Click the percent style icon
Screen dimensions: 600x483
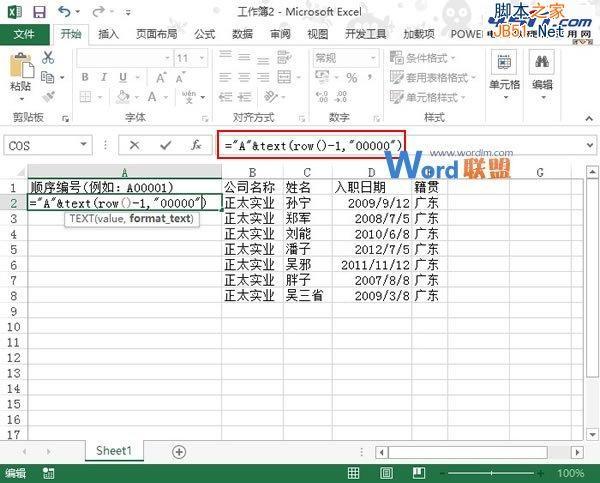351,77
